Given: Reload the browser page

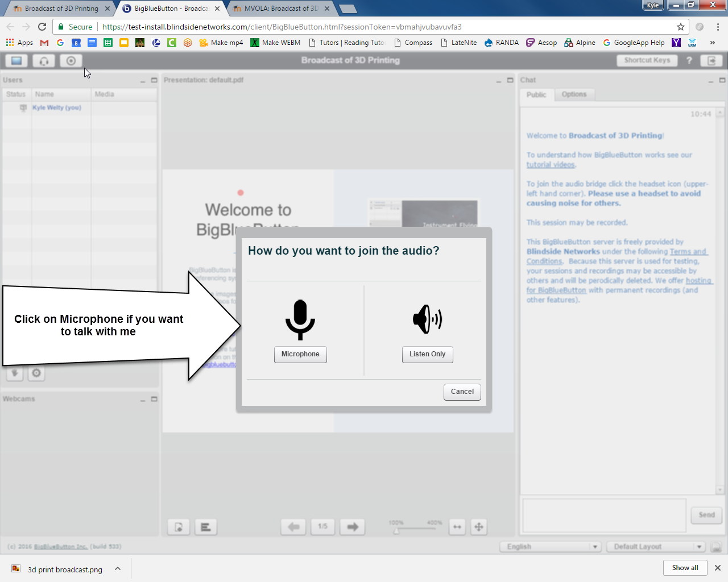Looking at the screenshot, I should tap(42, 27).
